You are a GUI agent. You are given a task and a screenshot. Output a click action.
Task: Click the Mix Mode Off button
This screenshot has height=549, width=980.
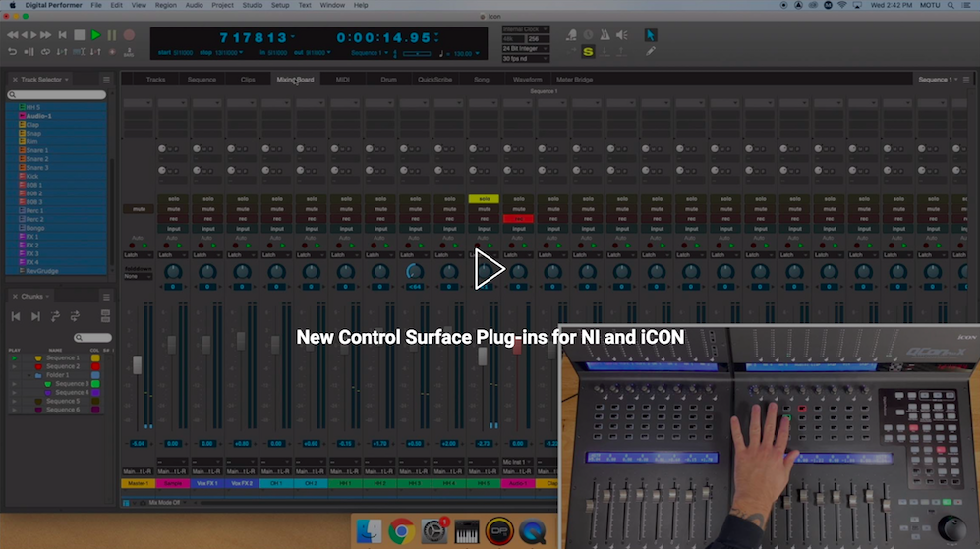(x=162, y=502)
